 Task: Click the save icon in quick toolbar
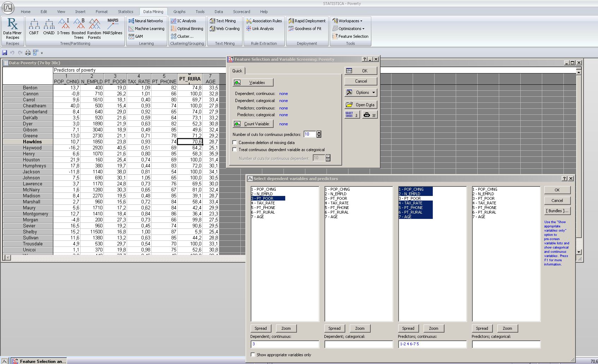(x=5, y=53)
